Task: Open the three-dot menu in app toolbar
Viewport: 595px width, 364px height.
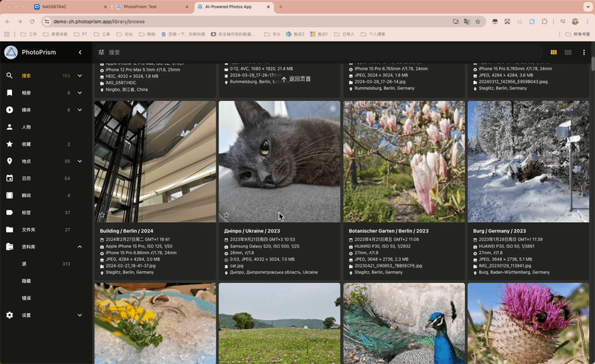Action: click(x=584, y=53)
